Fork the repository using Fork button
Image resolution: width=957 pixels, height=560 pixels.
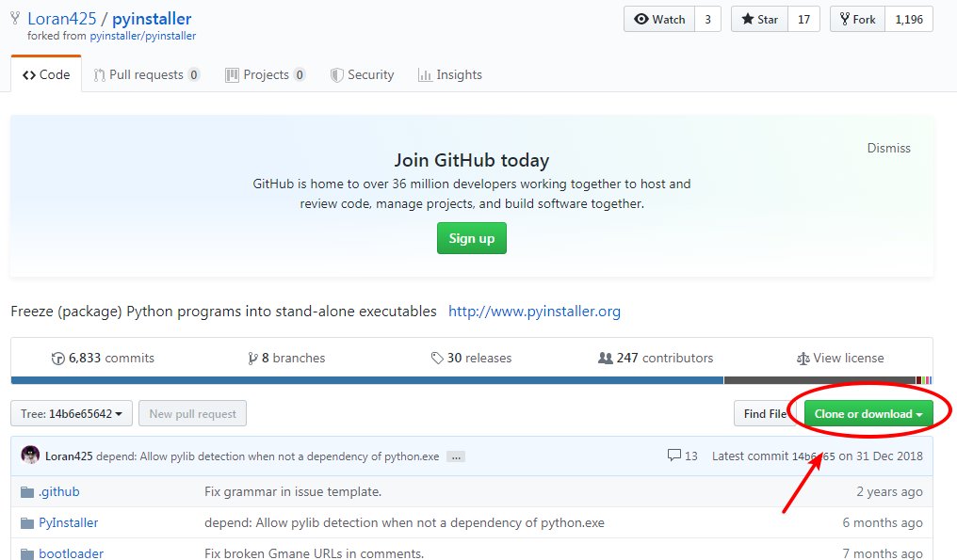click(x=857, y=20)
